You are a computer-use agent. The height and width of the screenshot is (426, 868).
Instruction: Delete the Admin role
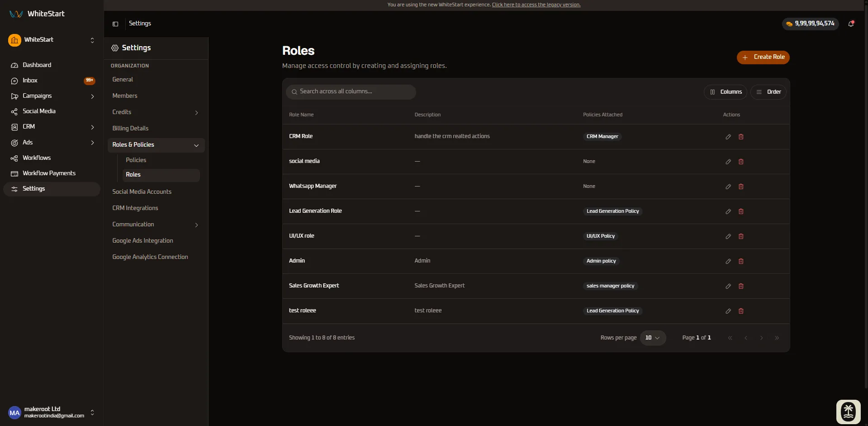(741, 261)
